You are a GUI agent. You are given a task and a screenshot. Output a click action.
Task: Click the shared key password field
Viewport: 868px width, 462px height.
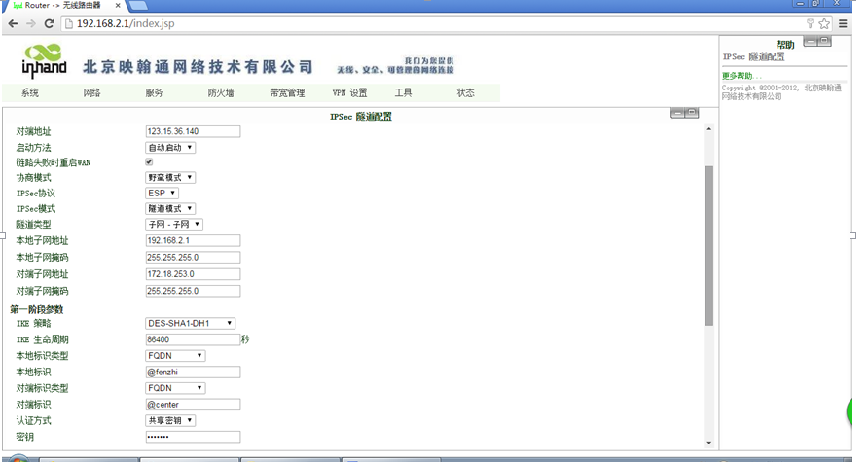pos(193,437)
